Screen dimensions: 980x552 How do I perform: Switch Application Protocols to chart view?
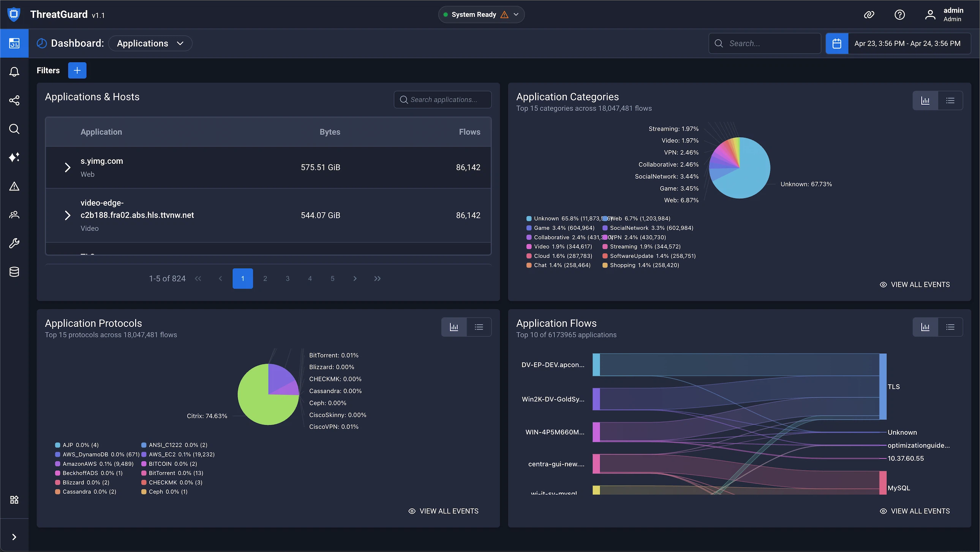(454, 327)
